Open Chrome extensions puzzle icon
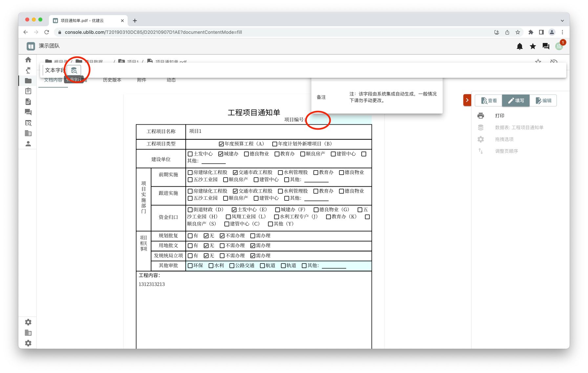 click(x=531, y=32)
